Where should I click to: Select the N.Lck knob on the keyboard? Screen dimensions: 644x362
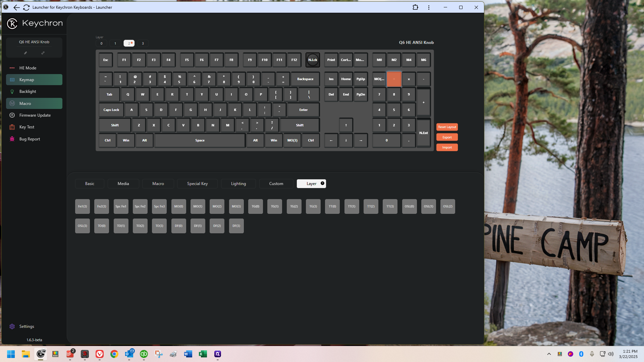[x=313, y=60]
